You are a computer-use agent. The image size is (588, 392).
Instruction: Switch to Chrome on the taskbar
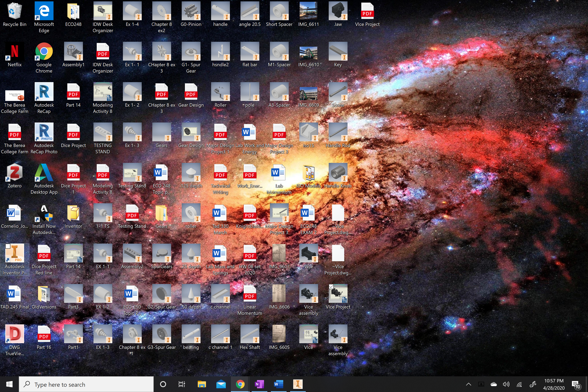[240, 384]
